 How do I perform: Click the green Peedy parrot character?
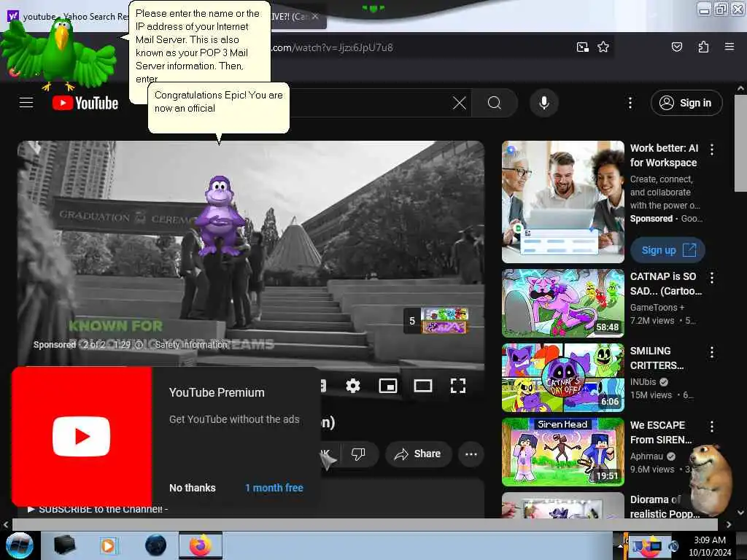coord(58,55)
